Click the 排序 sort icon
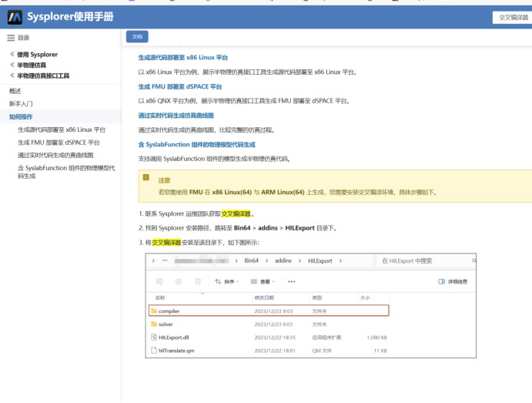Viewport: 532px width, 403px height. 218,281
